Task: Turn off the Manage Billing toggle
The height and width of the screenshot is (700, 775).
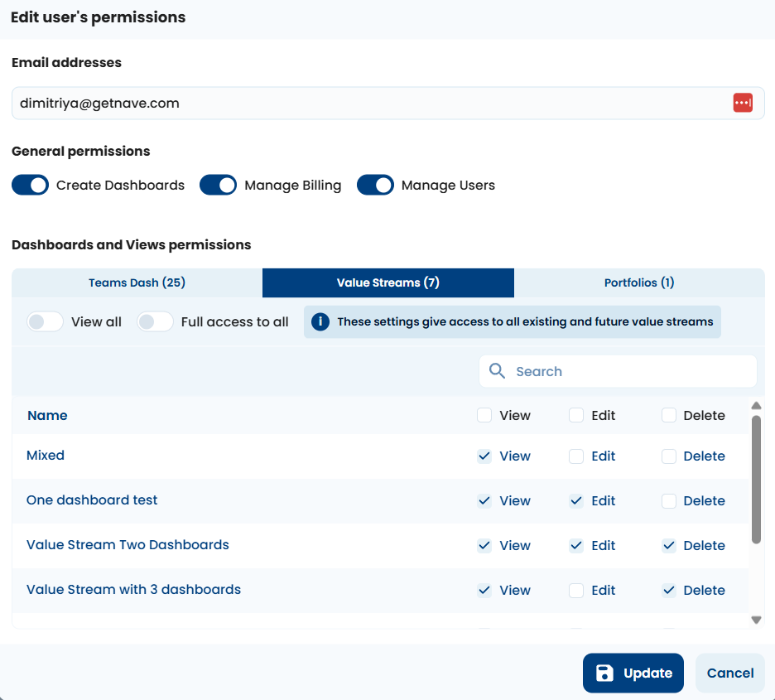Action: click(x=219, y=185)
